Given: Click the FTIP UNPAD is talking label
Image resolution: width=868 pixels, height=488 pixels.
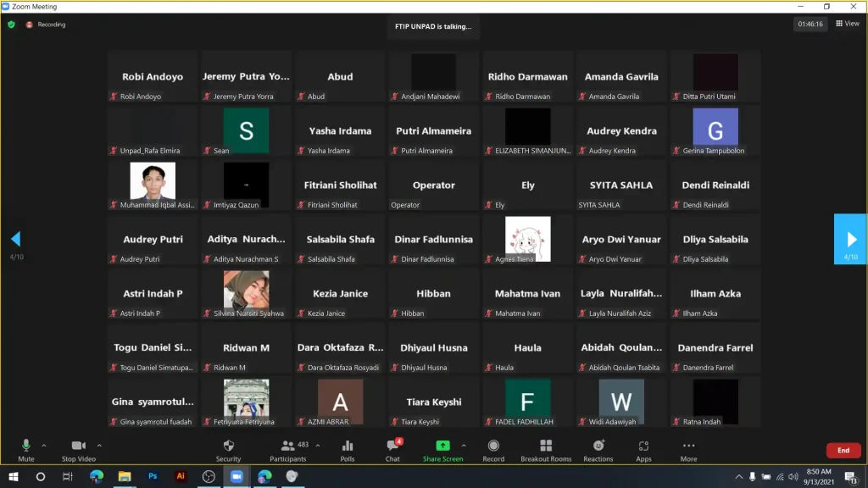Looking at the screenshot, I should (x=433, y=26).
